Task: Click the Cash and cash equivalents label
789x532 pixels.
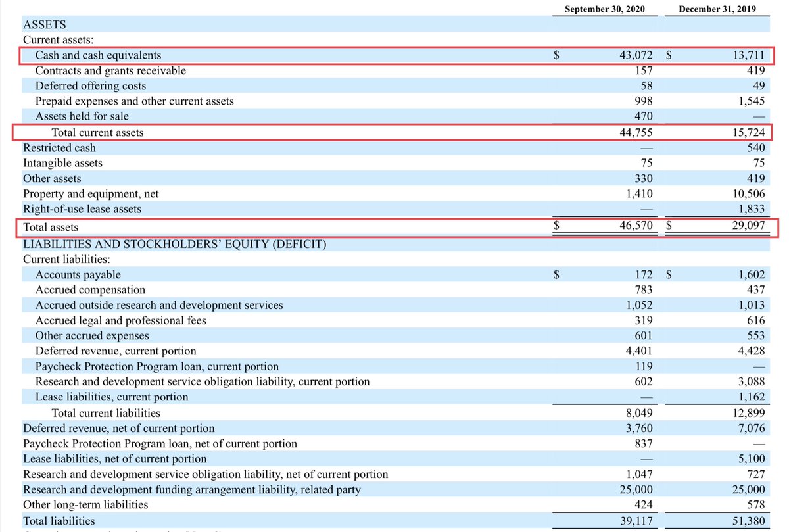Action: coord(98,55)
